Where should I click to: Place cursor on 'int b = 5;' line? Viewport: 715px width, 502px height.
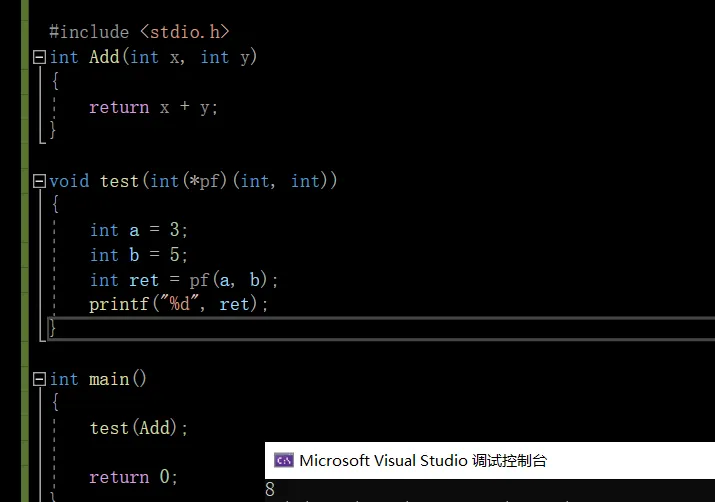[139, 255]
